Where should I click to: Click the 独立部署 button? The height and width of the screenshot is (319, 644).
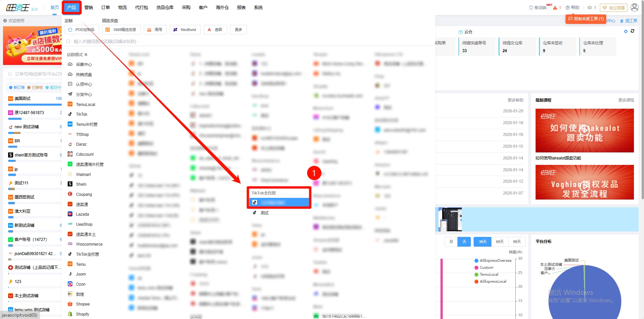[x=614, y=8]
